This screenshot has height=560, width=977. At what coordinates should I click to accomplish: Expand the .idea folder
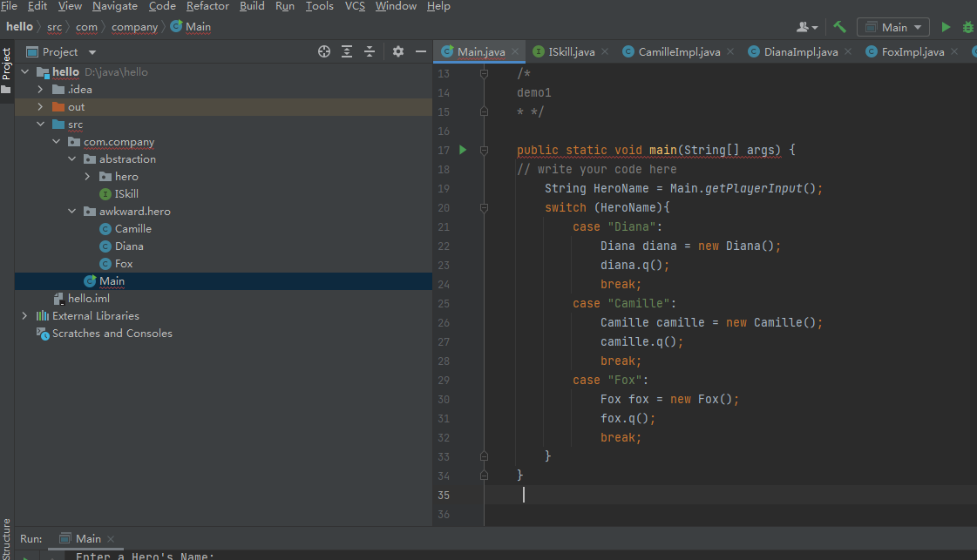pyautogui.click(x=40, y=89)
